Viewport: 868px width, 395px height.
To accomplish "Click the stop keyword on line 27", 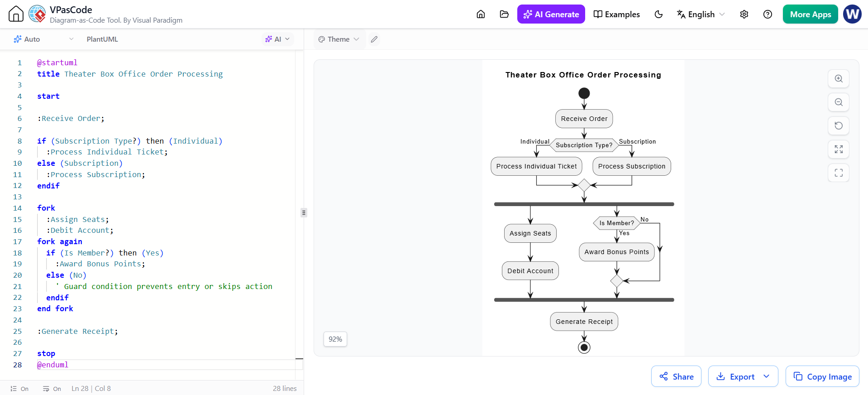I will [46, 353].
